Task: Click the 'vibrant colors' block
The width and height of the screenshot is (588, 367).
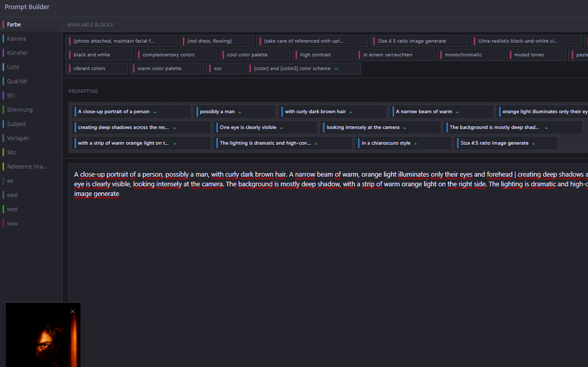Action: [x=89, y=69]
